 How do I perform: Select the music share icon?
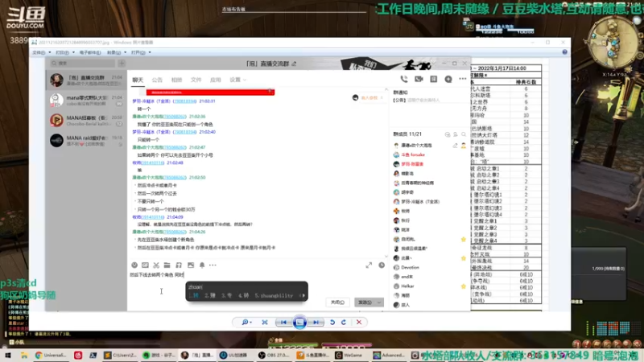(179, 265)
